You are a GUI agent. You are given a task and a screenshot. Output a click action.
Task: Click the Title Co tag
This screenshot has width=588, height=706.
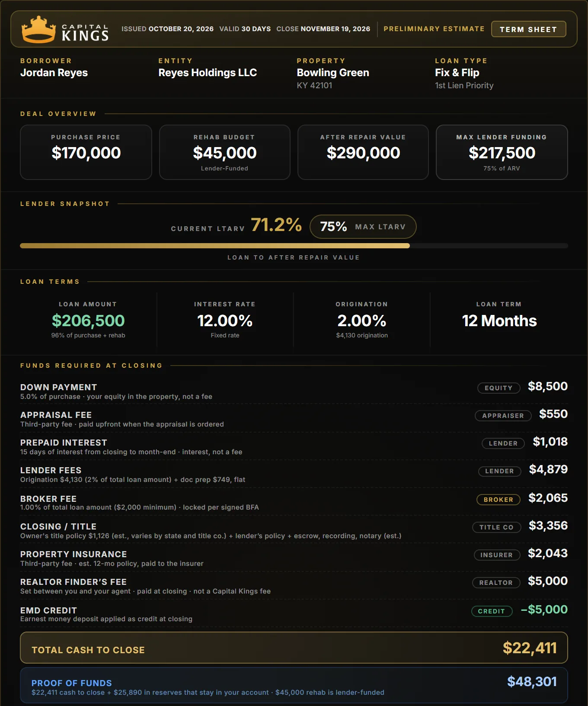[496, 527]
